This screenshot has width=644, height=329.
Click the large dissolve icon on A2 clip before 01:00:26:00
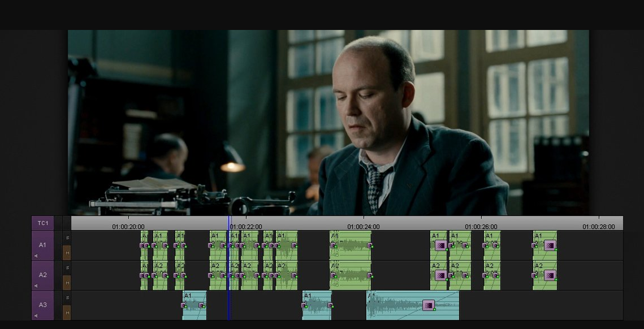click(x=440, y=275)
